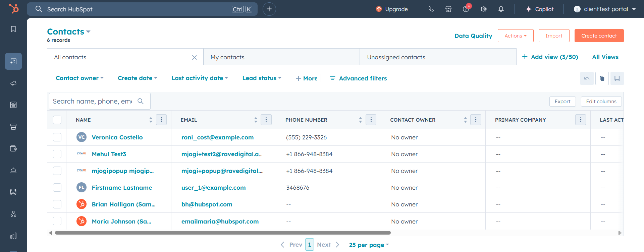
Task: Check the Maria Johnson row checkbox
Action: 57,221
